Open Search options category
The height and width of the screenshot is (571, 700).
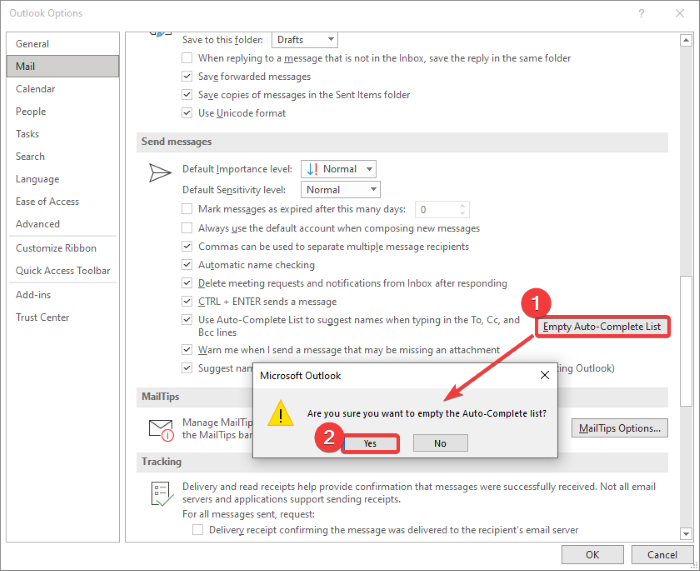tap(63, 156)
